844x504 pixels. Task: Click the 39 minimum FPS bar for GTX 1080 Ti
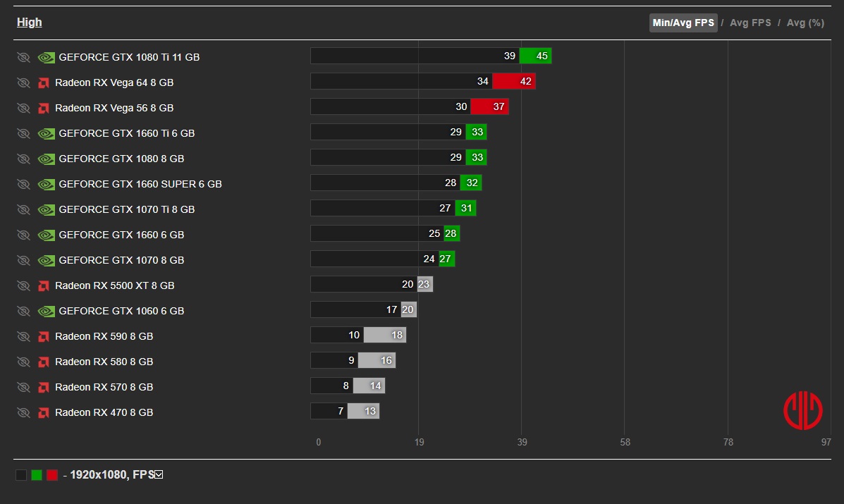pyautogui.click(x=415, y=56)
